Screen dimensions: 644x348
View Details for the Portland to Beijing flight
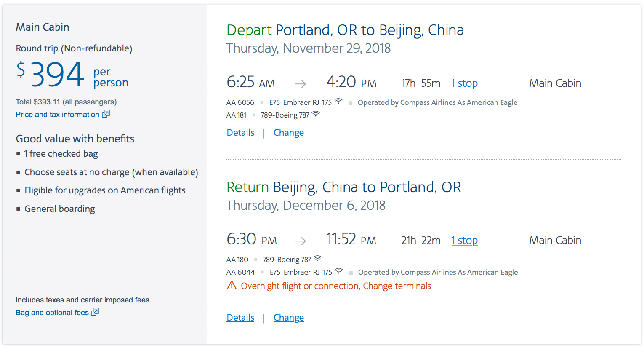240,133
